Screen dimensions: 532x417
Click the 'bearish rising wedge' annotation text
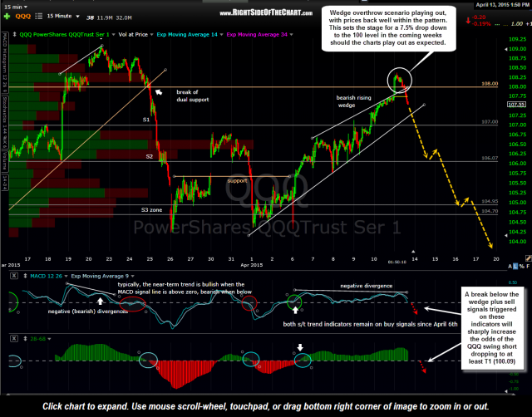[x=353, y=101]
